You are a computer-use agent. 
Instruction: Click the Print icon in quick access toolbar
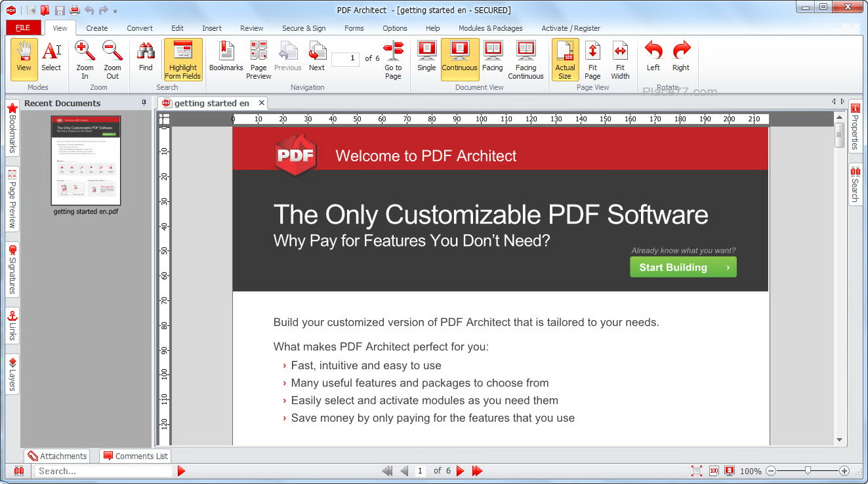(75, 10)
